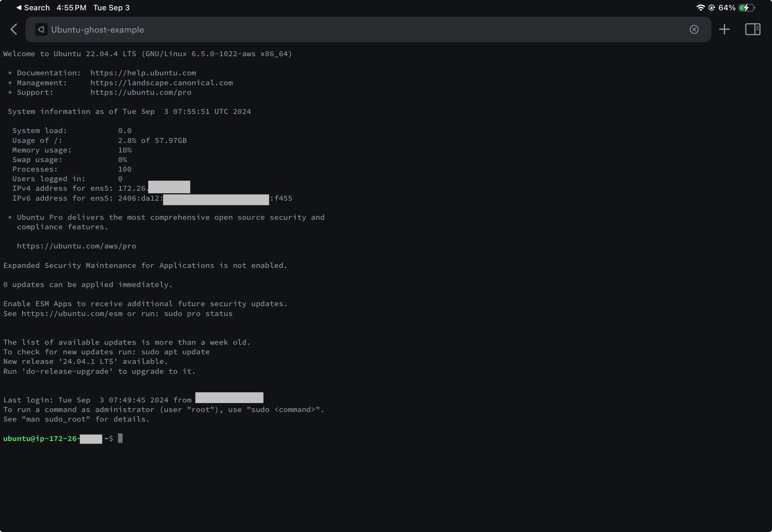Toggle the sidebar panel icon
The width and height of the screenshot is (772, 532).
tap(752, 29)
